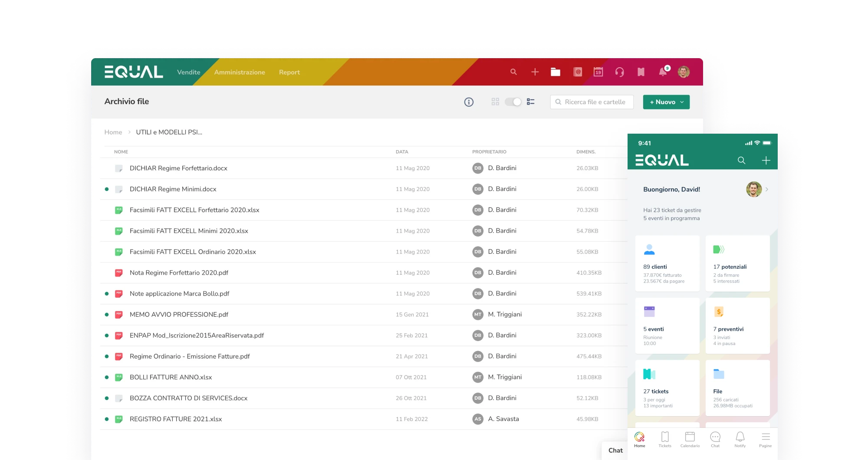Switch to list view layout icon

pyautogui.click(x=530, y=102)
